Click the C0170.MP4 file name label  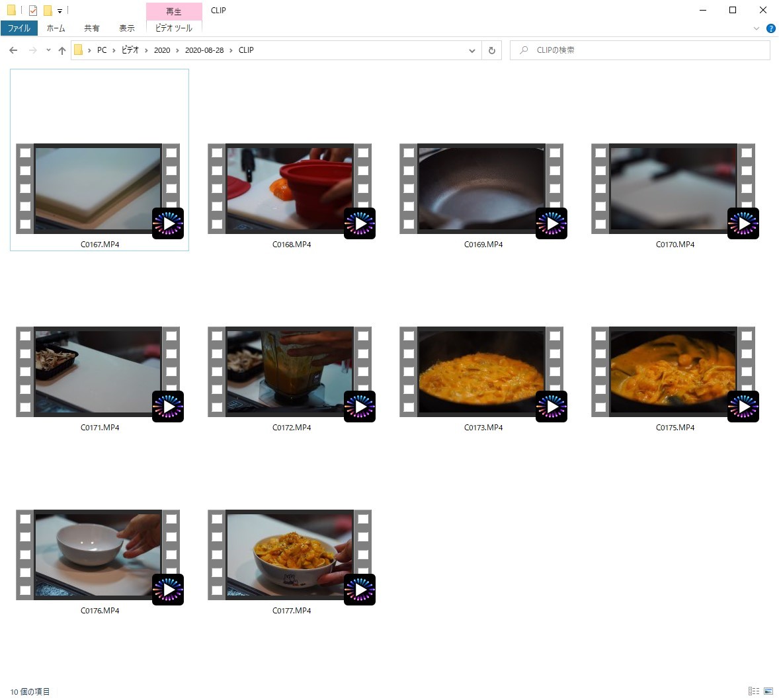675,245
